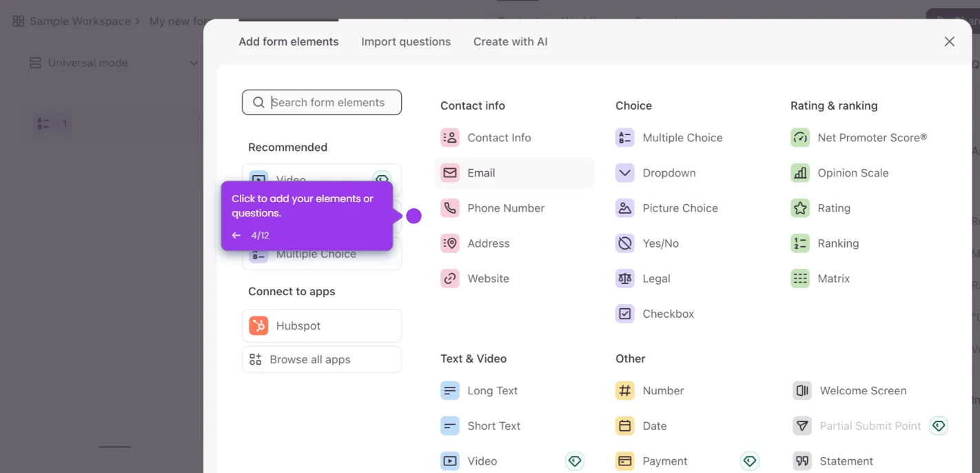Select the Contact Info element icon
This screenshot has width=980, height=473.
point(450,137)
